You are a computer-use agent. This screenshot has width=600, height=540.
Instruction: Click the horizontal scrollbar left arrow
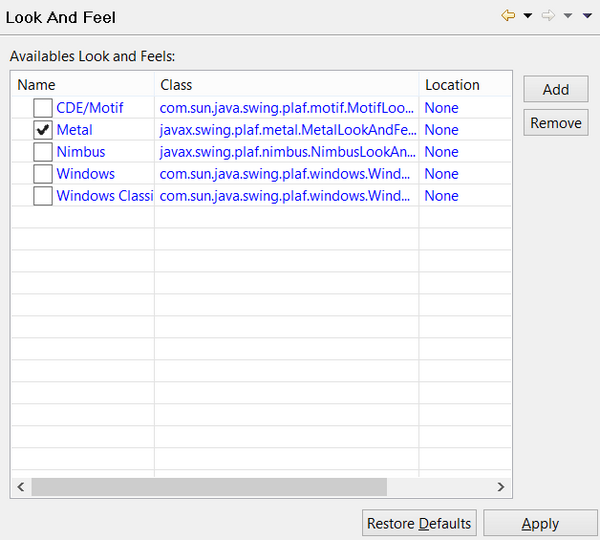[x=20, y=487]
